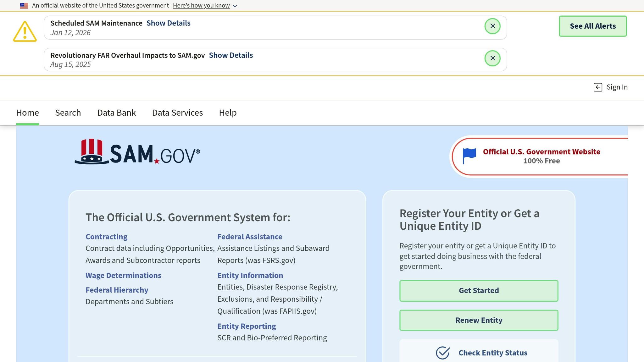
Task: Switch to the Home tab
Action: [27, 112]
